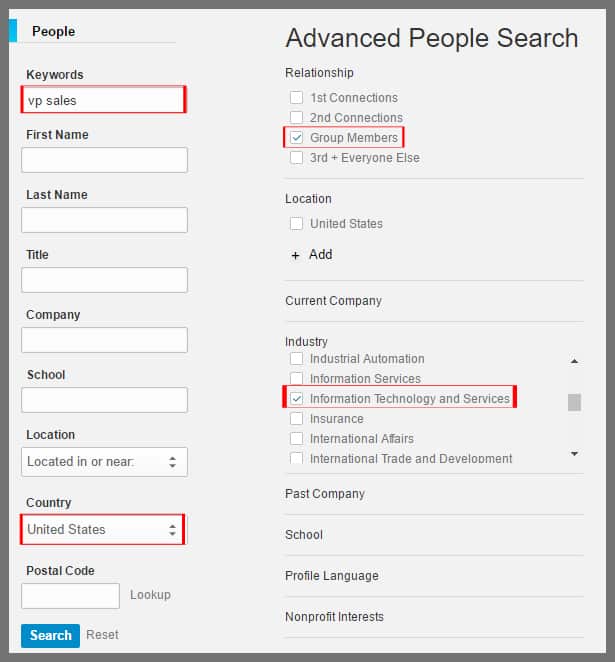Check the 1st Connections checkbox
Screen dimensions: 615x662
pyautogui.click(x=296, y=98)
